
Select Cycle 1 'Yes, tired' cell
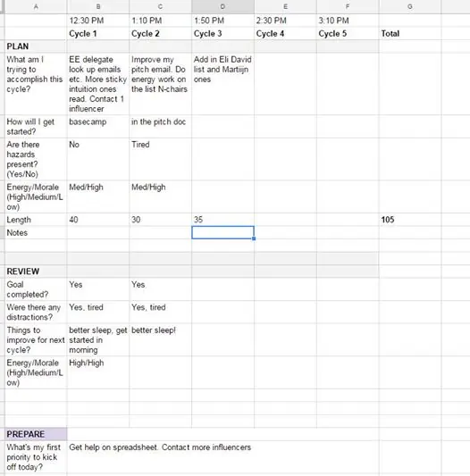(x=98, y=312)
